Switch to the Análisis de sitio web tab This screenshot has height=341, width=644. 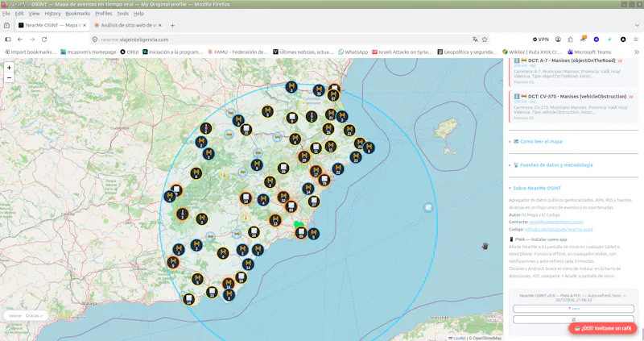128,25
